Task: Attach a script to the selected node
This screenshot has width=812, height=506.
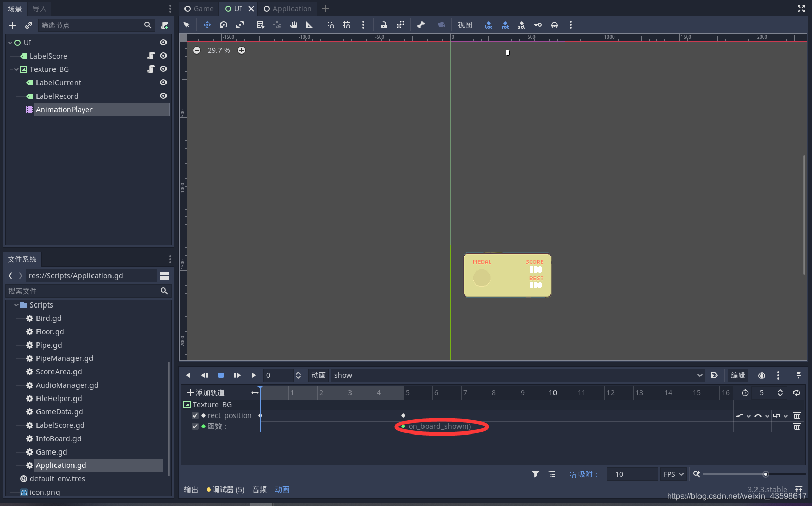Action: point(164,25)
